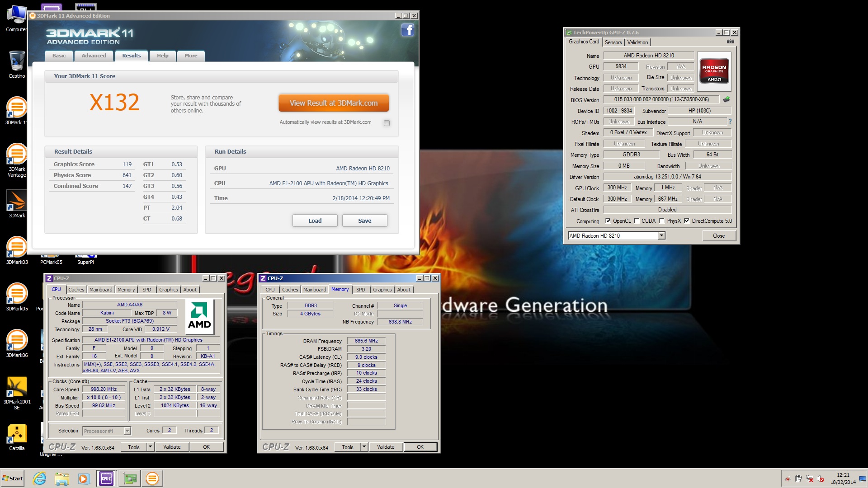This screenshot has height=488, width=868.
Task: Open the More tab in 3DMark 11
Action: point(191,56)
